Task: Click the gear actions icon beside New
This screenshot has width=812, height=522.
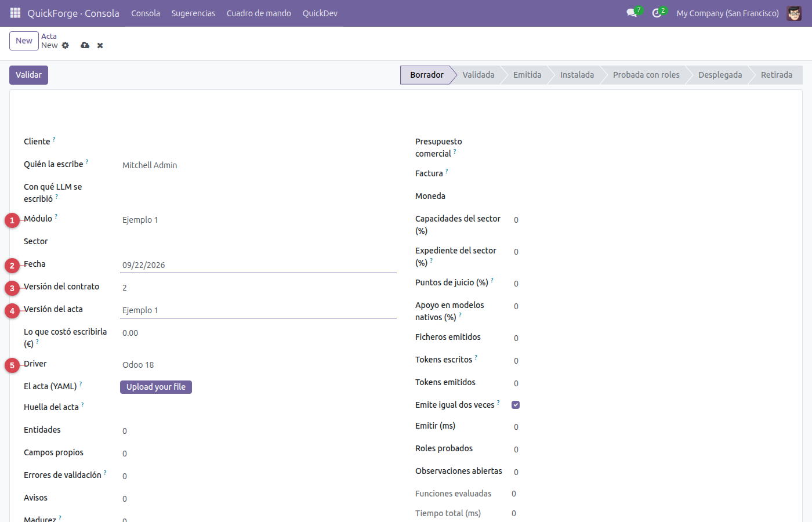Action: pyautogui.click(x=66, y=45)
